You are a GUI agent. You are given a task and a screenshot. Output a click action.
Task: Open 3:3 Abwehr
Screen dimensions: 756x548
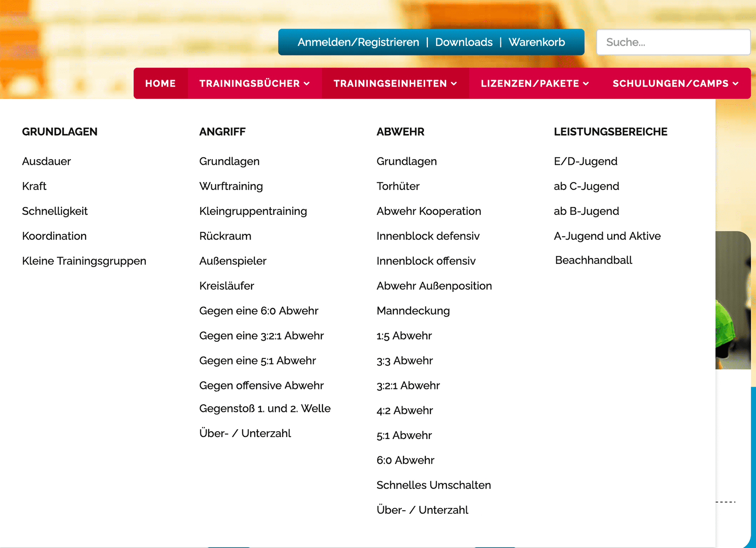coord(405,360)
